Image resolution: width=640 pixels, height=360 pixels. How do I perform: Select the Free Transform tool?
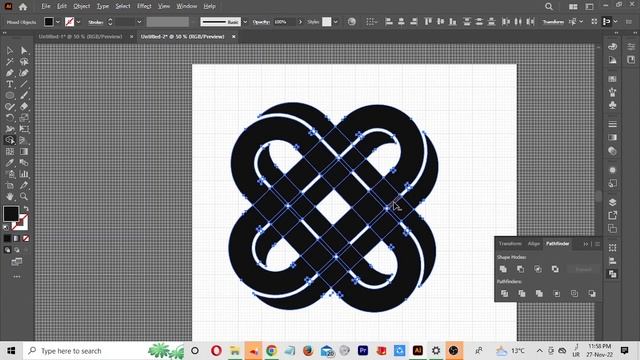coord(24,129)
